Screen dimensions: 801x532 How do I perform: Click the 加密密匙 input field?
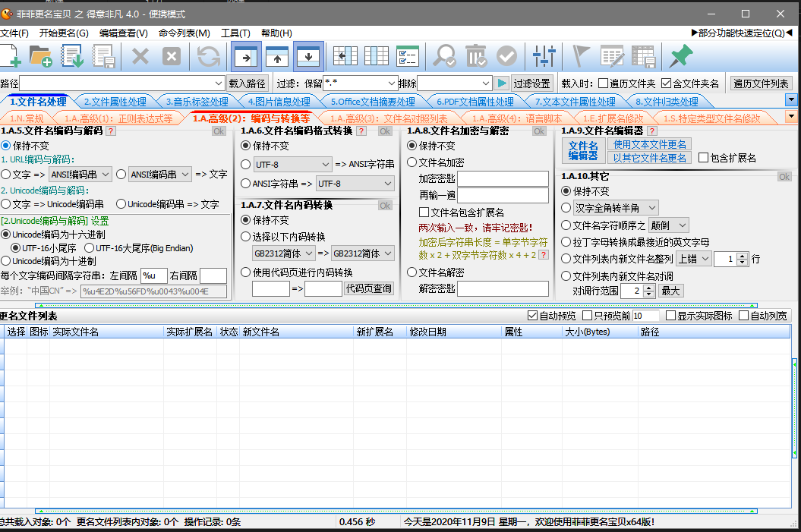503,178
